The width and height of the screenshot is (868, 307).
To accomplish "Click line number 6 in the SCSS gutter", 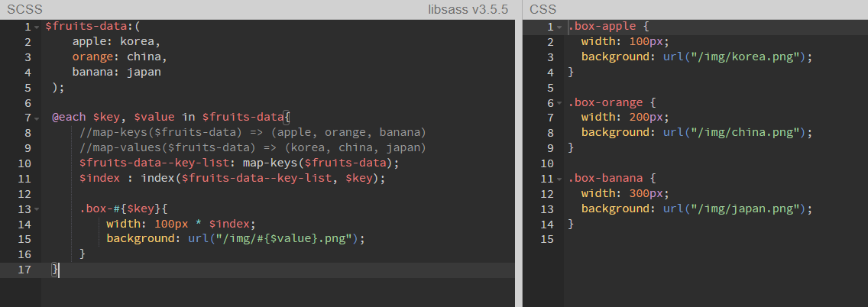I will (28, 103).
